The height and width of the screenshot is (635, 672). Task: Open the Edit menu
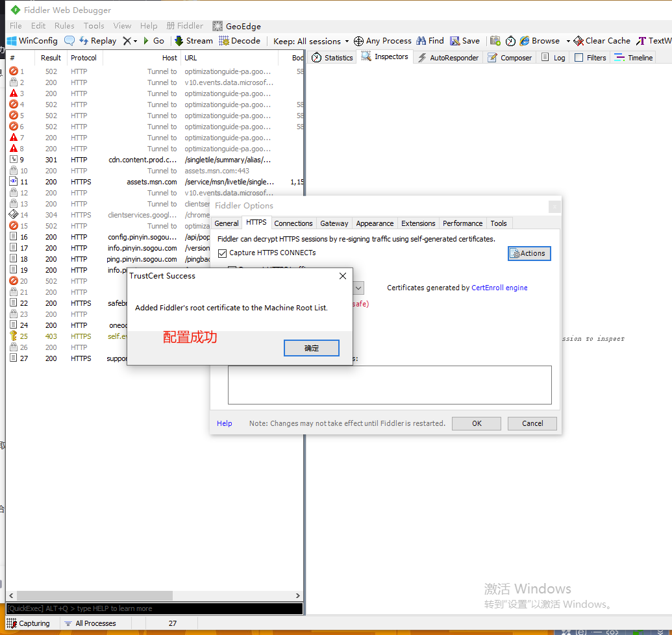click(x=38, y=26)
